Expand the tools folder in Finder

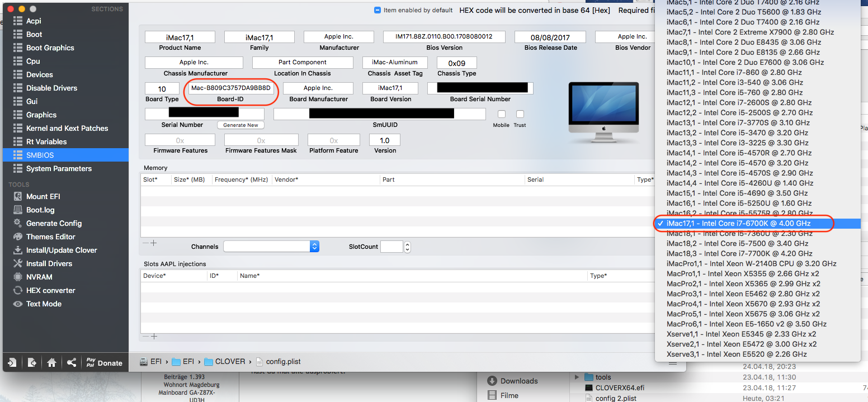pos(578,377)
